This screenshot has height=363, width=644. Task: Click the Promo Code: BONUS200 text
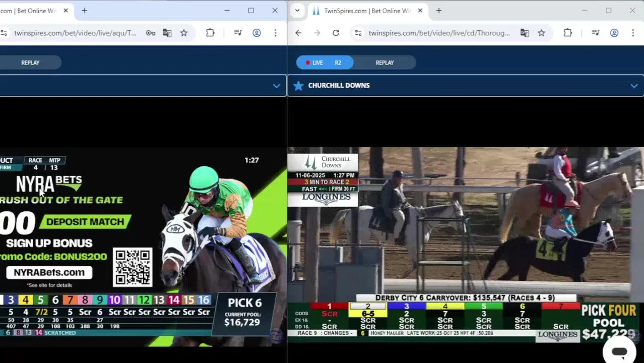tap(53, 256)
